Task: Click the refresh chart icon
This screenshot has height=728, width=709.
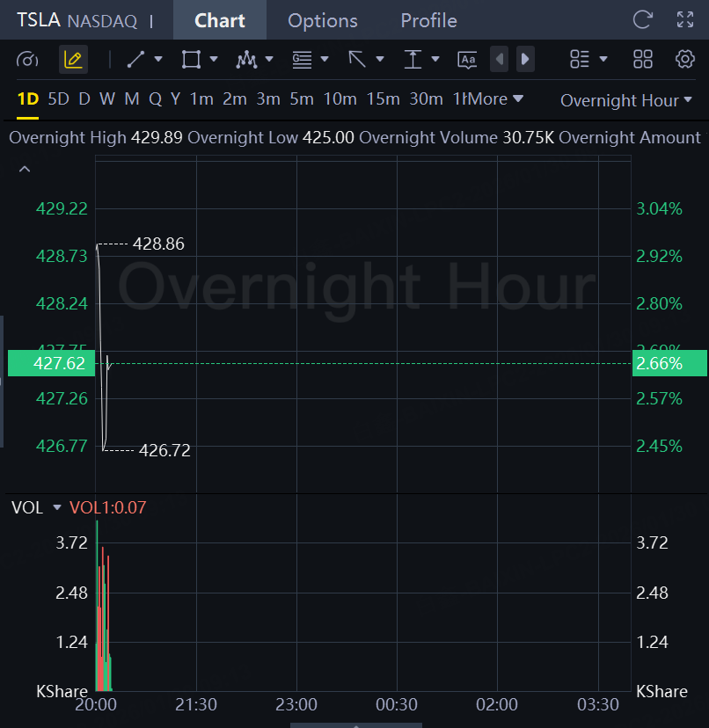Action: coord(643,19)
